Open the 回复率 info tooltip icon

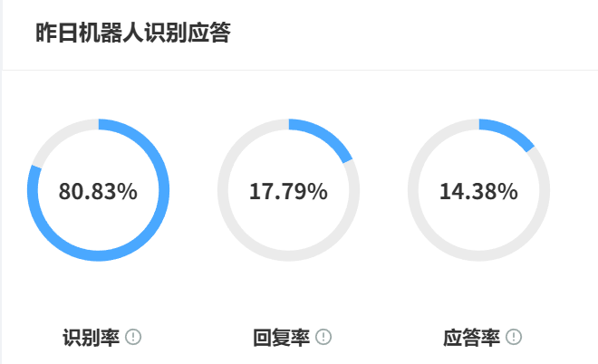(x=323, y=338)
